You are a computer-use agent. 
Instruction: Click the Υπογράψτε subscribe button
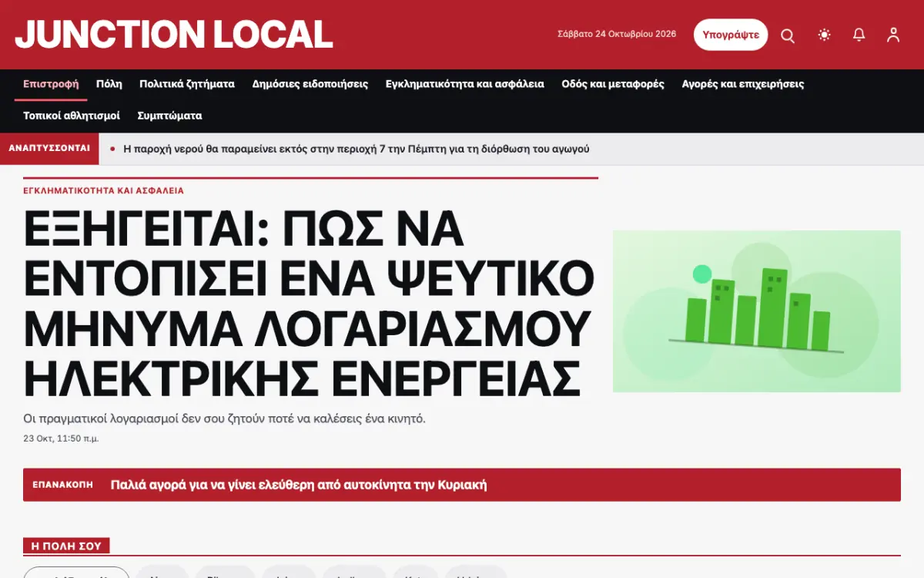pos(731,35)
